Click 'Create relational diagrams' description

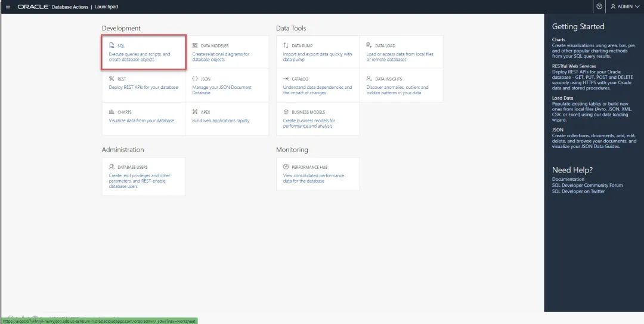pyautogui.click(x=221, y=57)
